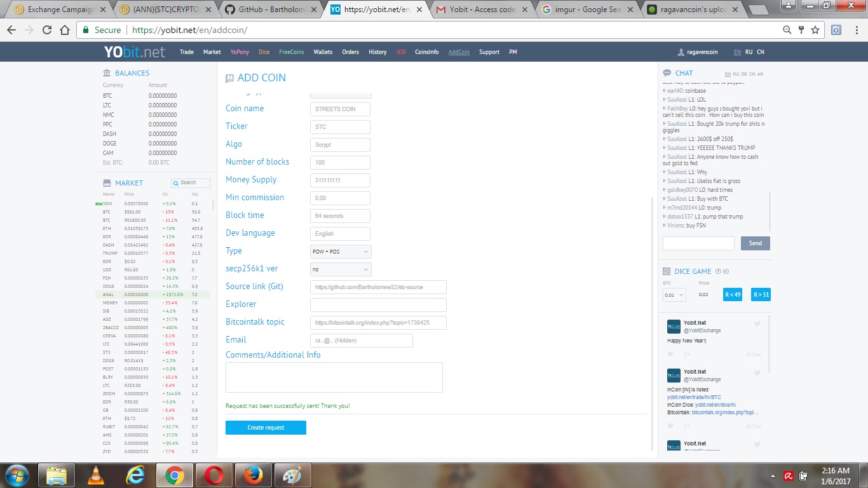Show hidden system tray icons
Screen dimensions: 868x488
coord(773,475)
